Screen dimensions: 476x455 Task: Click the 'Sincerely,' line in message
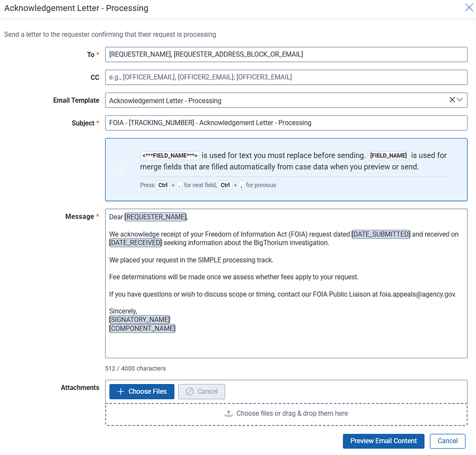(x=123, y=311)
